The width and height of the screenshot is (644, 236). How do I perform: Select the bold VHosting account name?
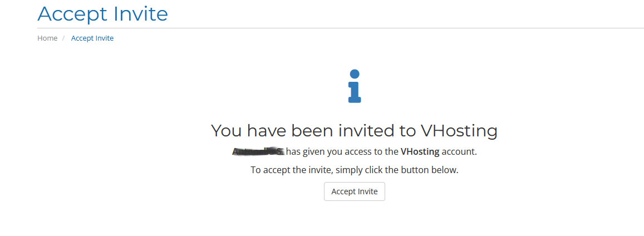(x=420, y=151)
